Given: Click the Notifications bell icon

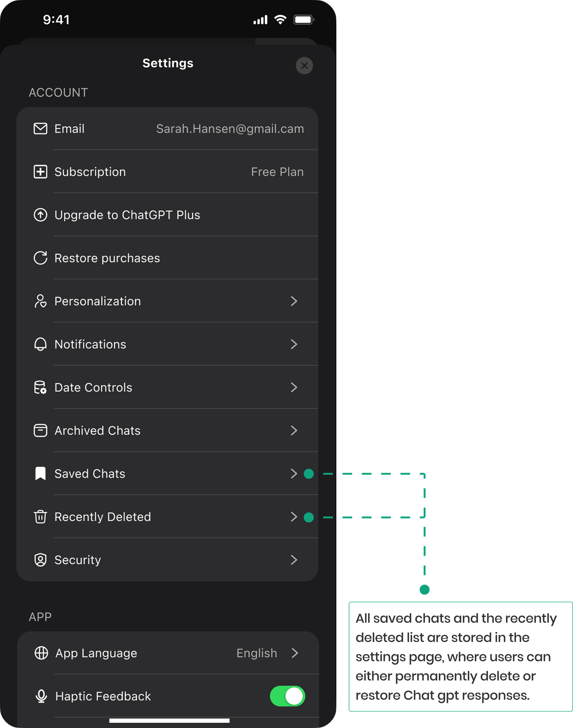Looking at the screenshot, I should click(40, 344).
